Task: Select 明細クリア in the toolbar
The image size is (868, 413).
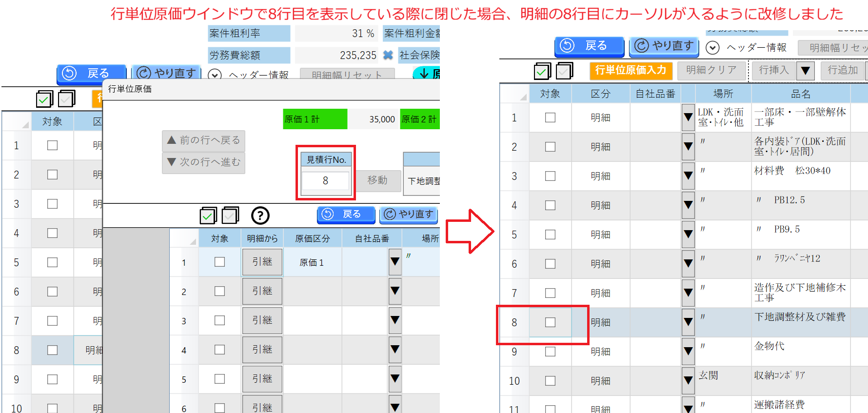Action: [711, 70]
